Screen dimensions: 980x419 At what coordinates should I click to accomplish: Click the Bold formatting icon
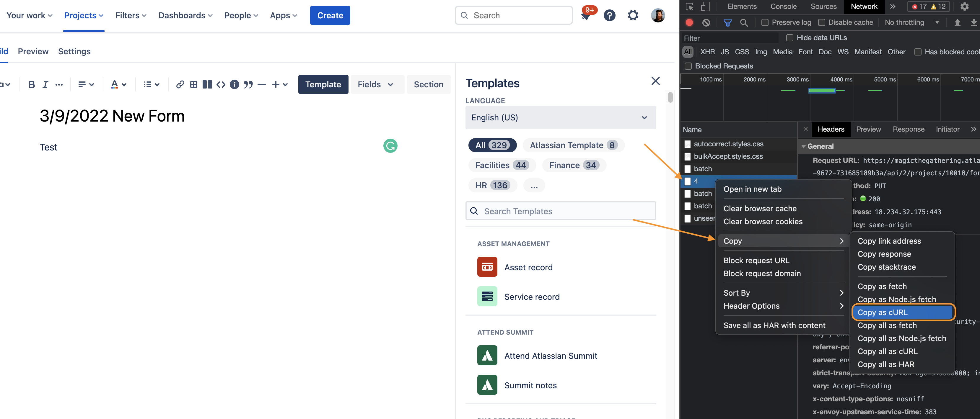coord(32,84)
